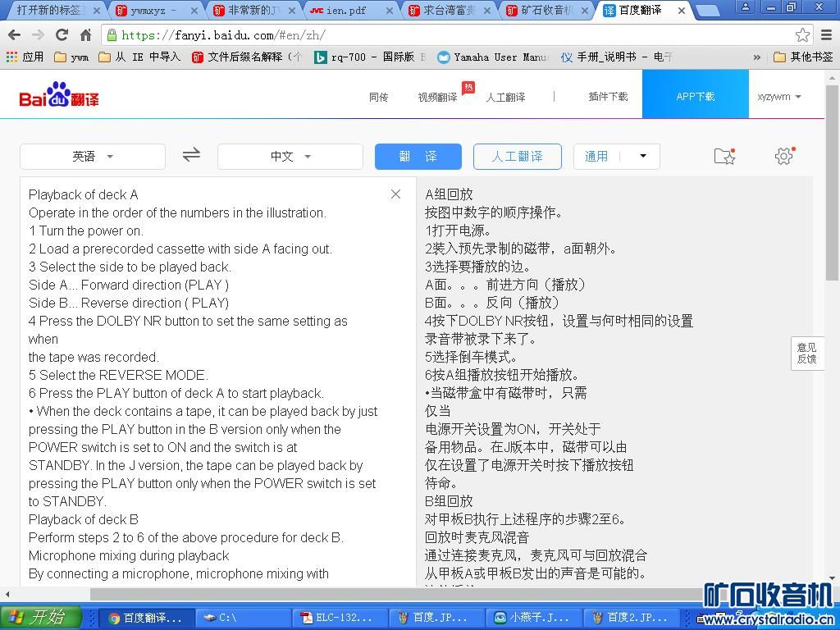Viewport: 840px width, 630px height.
Task: Swap source and target languages
Action: tap(191, 155)
